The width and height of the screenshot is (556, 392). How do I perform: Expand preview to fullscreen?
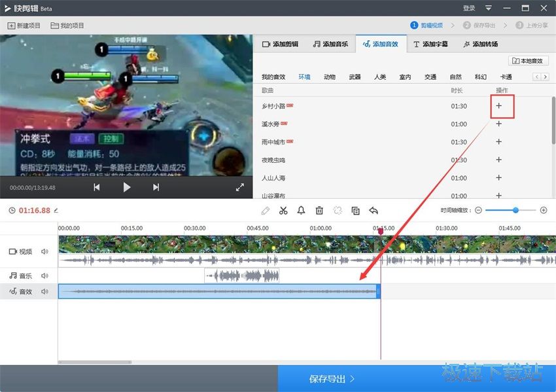click(x=240, y=187)
